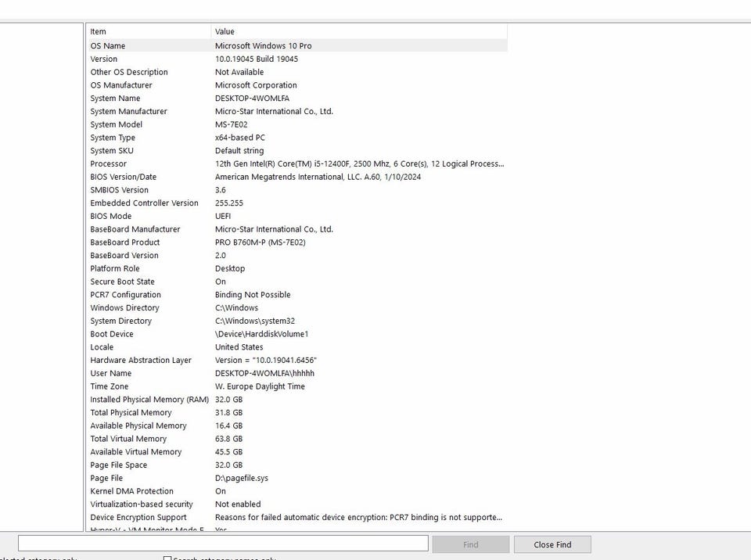Click the 12th Gen Intel Core i5-12400F value
Viewport: 751px width, 560px height.
(x=359, y=163)
